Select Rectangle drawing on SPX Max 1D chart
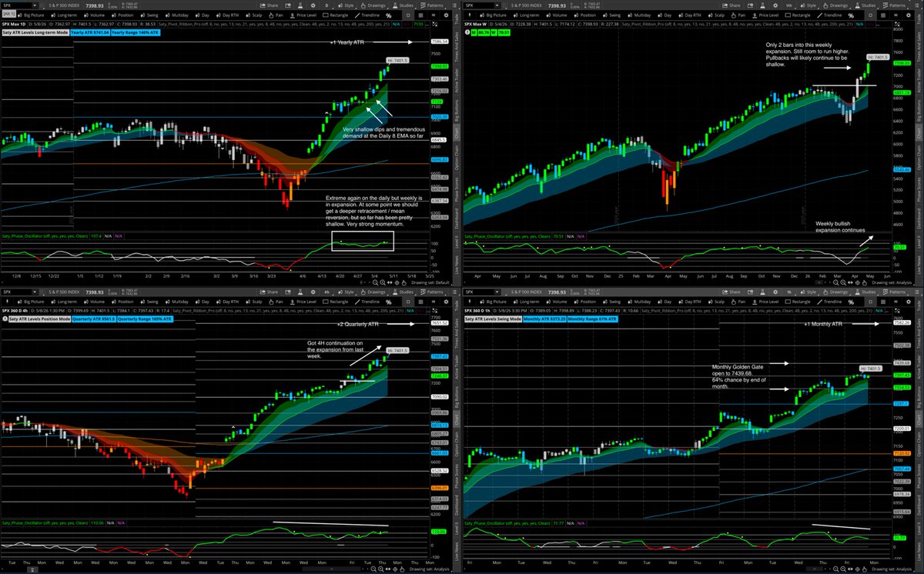Viewport: 924px width, 574px height. (336, 15)
